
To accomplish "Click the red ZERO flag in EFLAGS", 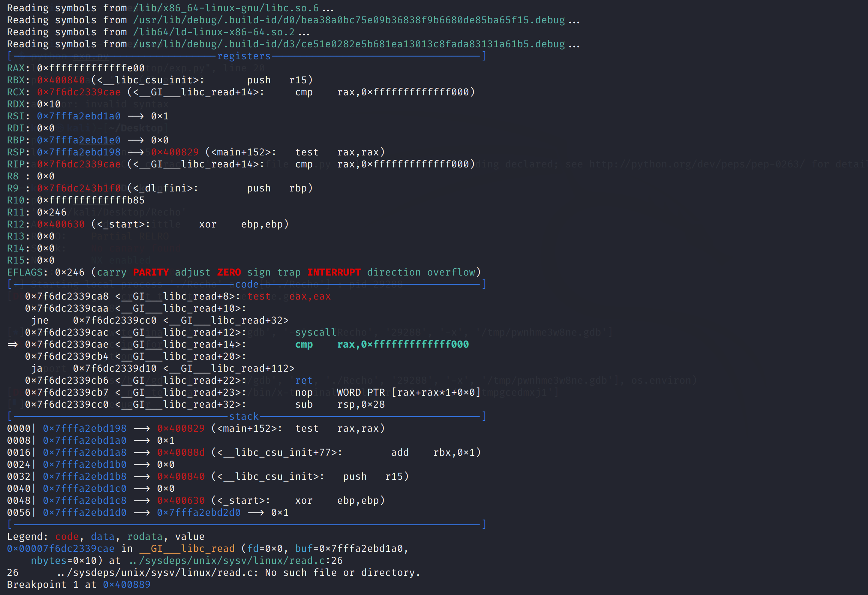I will tap(229, 272).
